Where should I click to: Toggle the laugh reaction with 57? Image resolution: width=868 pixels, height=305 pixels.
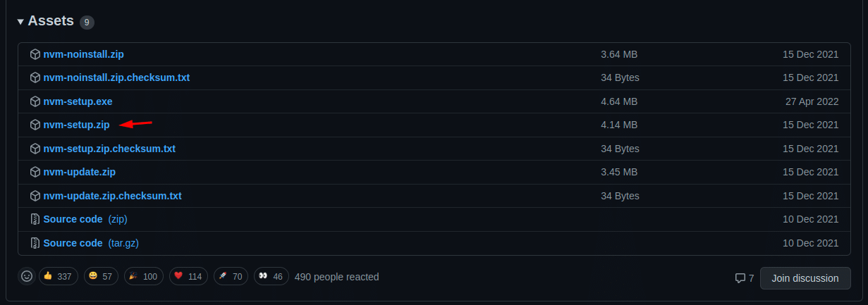(x=102, y=277)
